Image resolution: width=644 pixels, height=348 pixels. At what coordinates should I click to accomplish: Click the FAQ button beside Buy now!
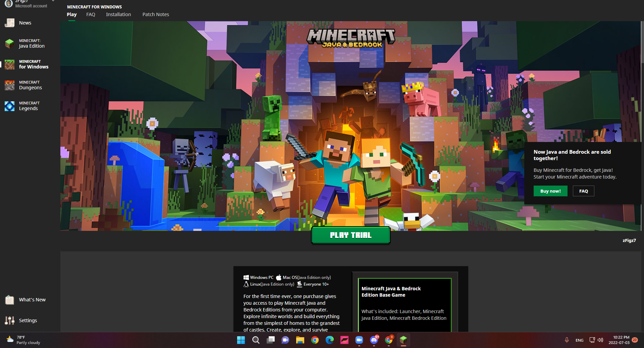click(583, 191)
